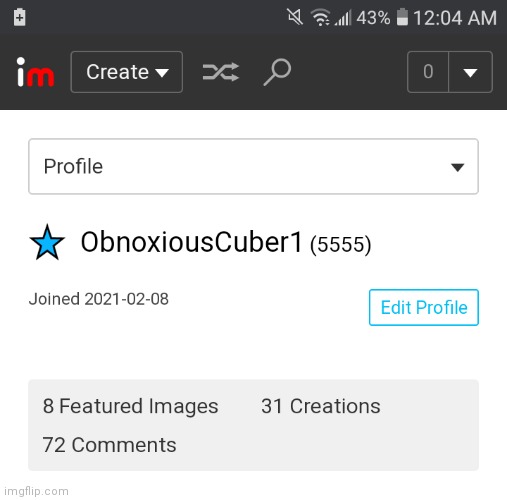The image size is (507, 500).
Task: Open the ObnoxiousCuber1 username
Action: pos(191,242)
